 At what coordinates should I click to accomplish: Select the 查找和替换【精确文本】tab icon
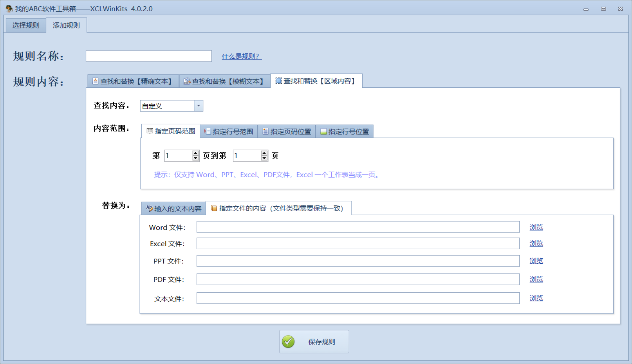96,81
